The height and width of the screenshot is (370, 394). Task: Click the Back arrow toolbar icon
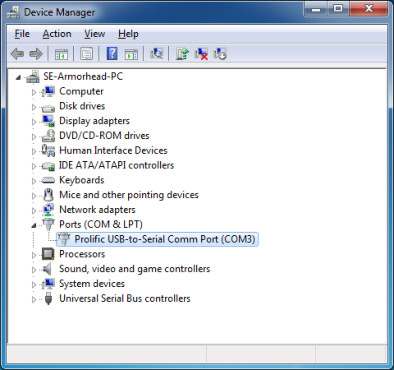click(x=17, y=54)
